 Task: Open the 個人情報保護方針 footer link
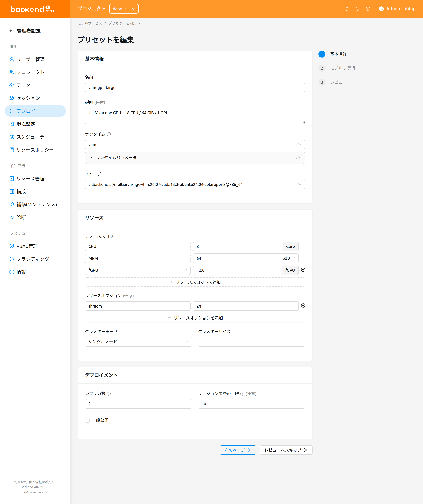click(x=42, y=482)
